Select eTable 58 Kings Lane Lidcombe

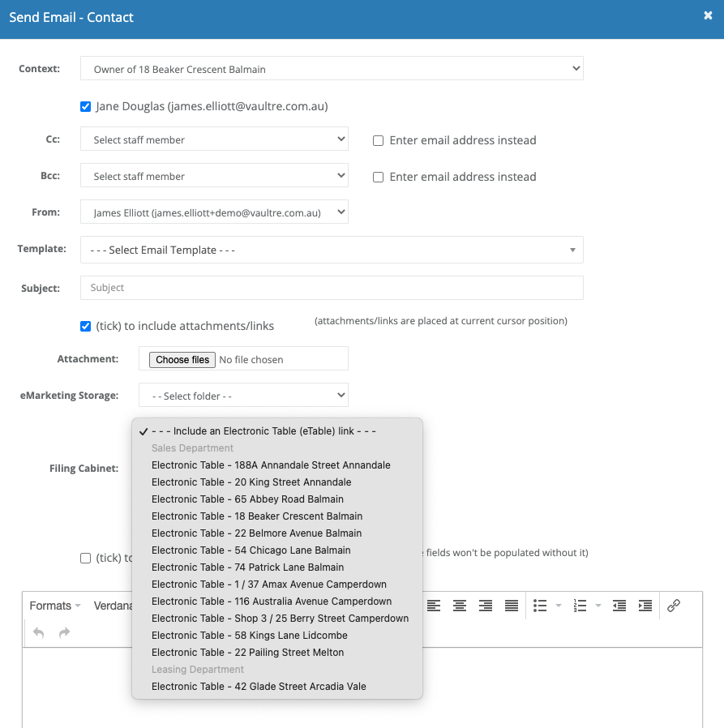pos(277,635)
